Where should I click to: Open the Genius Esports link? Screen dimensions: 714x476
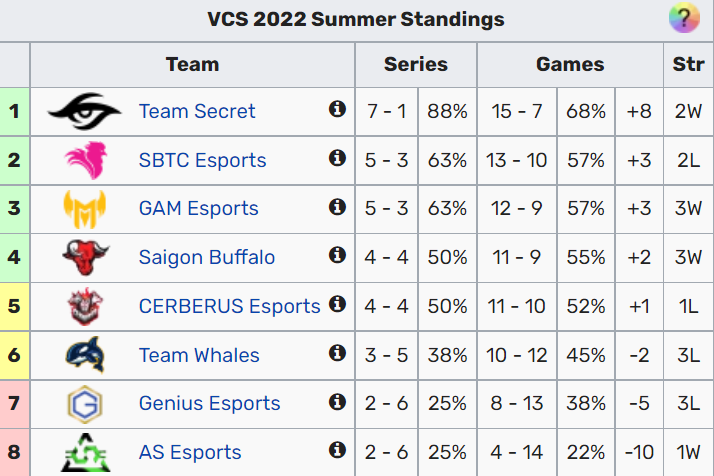pos(209,403)
